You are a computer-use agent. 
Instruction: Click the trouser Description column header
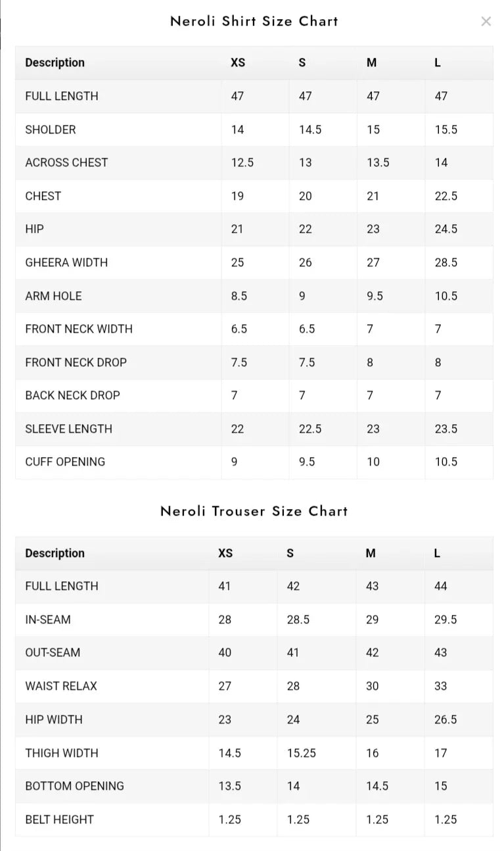55,553
